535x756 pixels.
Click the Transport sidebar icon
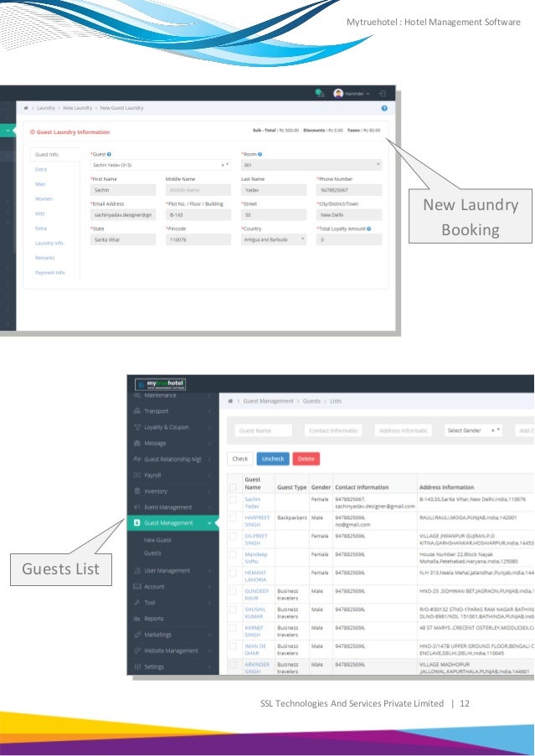click(x=136, y=411)
